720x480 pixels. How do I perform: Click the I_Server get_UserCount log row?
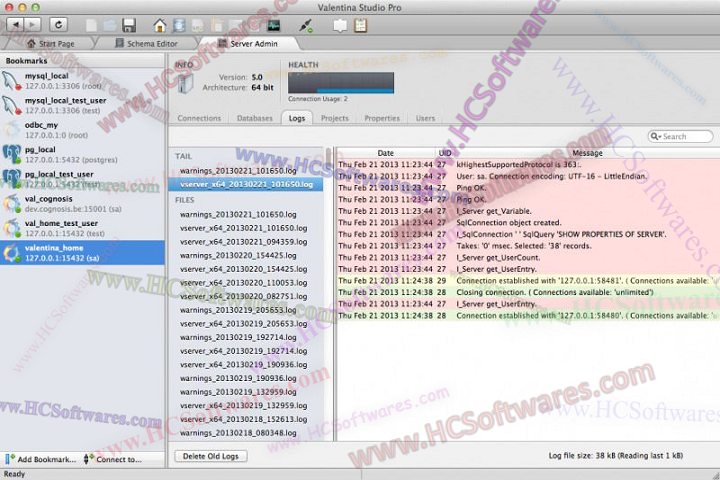528,257
